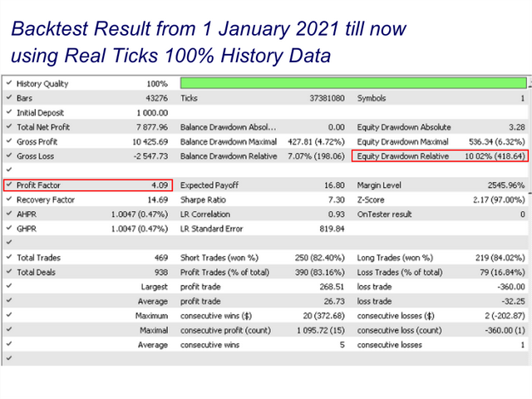Click the checkmark beside AHPR
The width and height of the screenshot is (532, 399).
[x=9, y=214]
